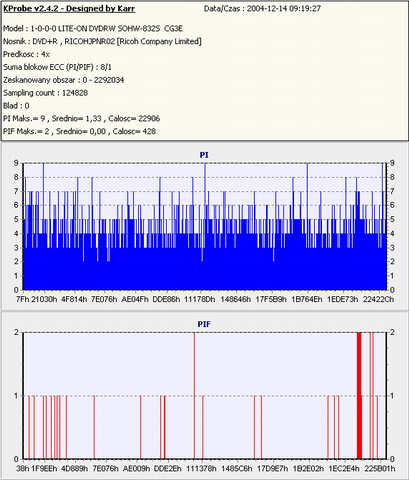Click the PIF axis label AE009h
This screenshot has width=409, height=480.
[x=137, y=468]
